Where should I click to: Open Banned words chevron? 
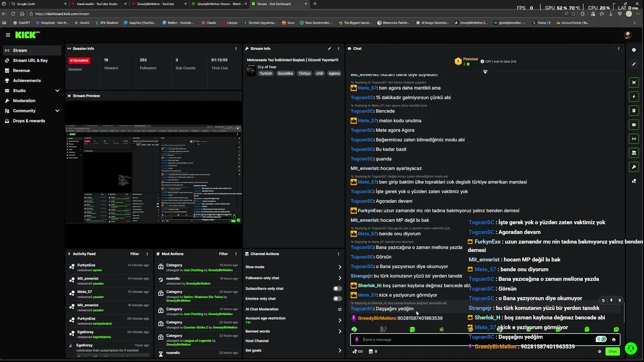[340, 331]
